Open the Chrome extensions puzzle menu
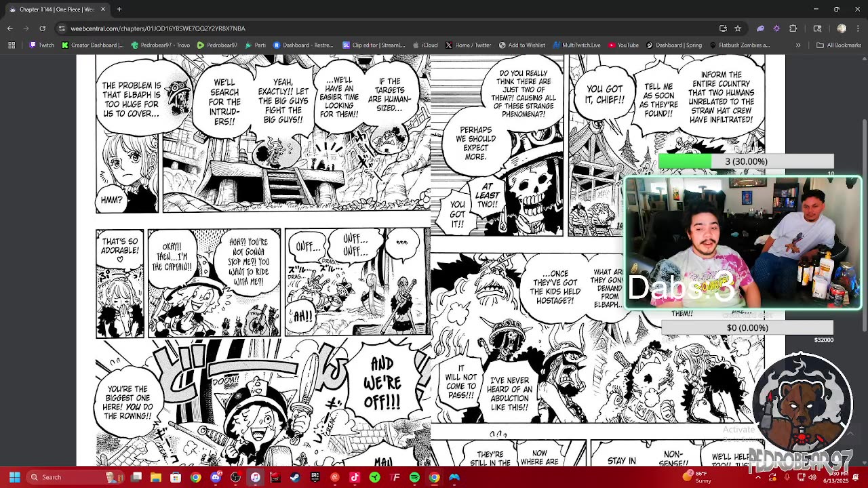868x488 pixels. pyautogui.click(x=793, y=28)
